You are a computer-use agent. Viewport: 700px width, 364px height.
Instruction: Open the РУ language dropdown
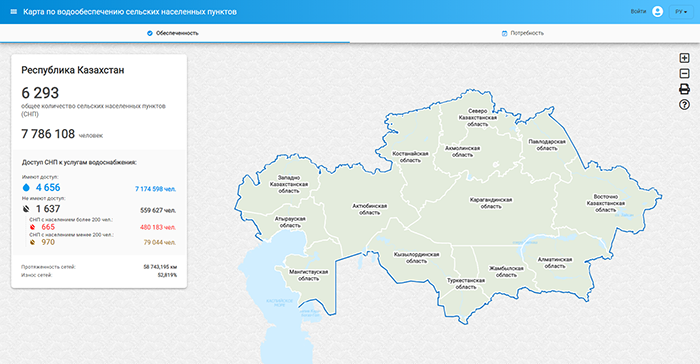(681, 12)
